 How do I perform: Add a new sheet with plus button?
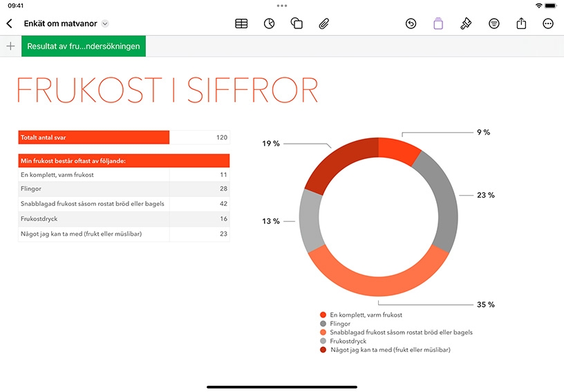pos(11,46)
